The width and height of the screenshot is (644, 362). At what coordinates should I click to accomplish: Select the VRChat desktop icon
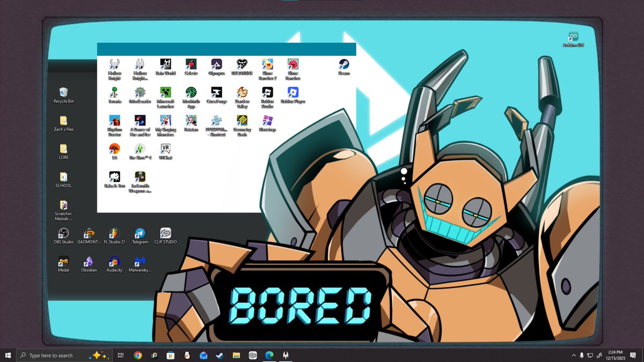click(x=166, y=151)
